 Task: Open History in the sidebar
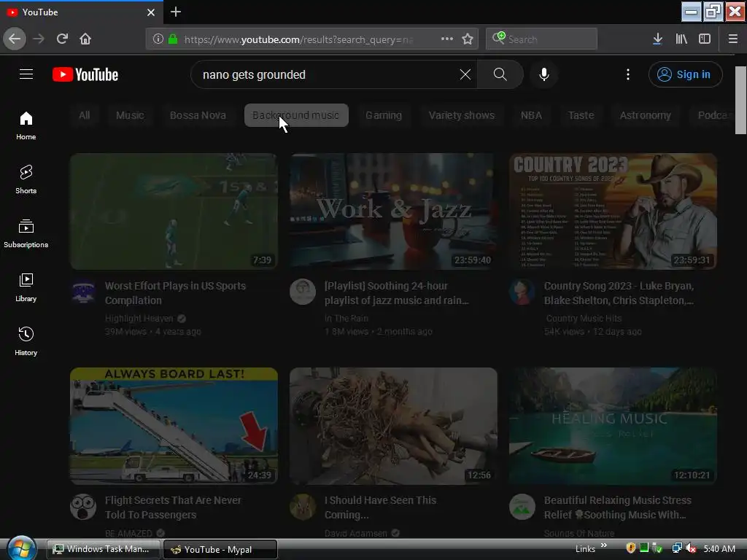[26, 341]
